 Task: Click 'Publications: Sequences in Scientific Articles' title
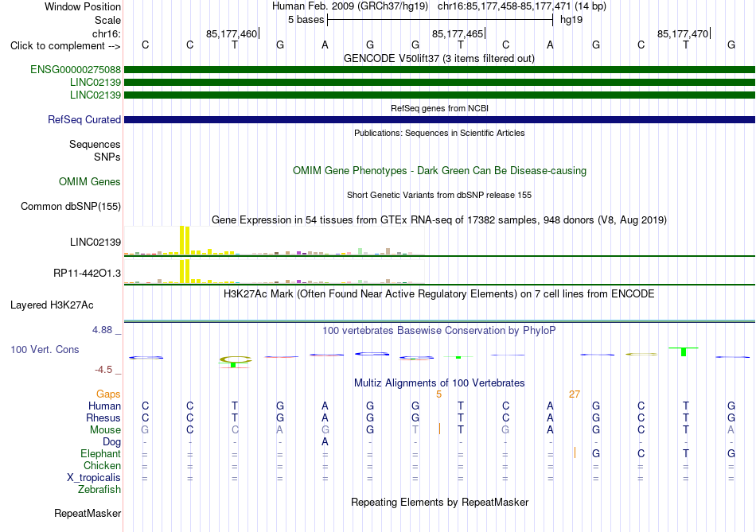[439, 133]
